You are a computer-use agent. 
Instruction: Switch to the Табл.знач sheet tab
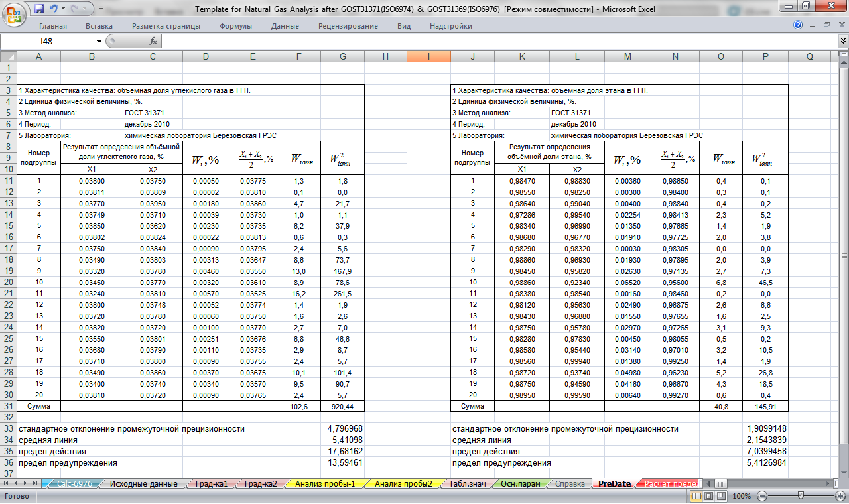tap(468, 484)
